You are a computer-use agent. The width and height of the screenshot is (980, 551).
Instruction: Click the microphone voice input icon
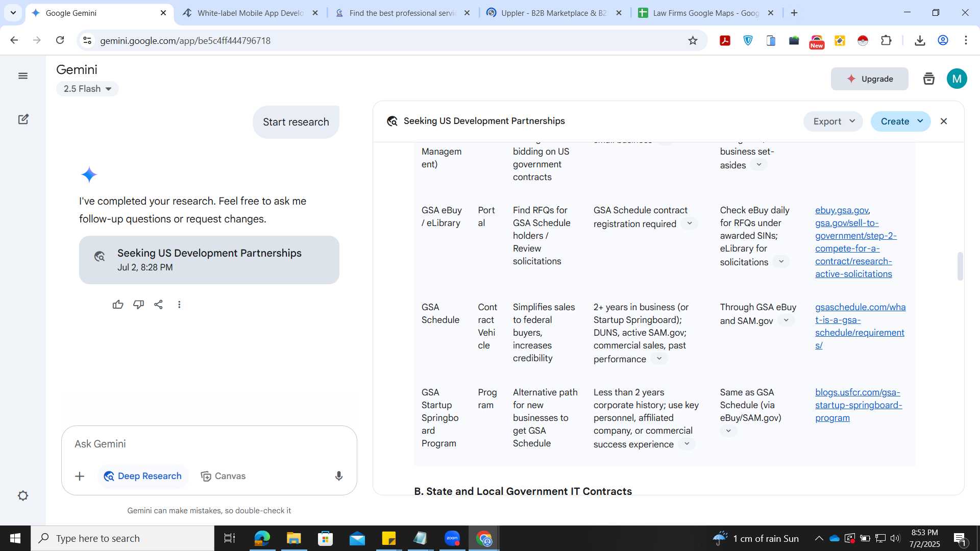[x=338, y=476]
